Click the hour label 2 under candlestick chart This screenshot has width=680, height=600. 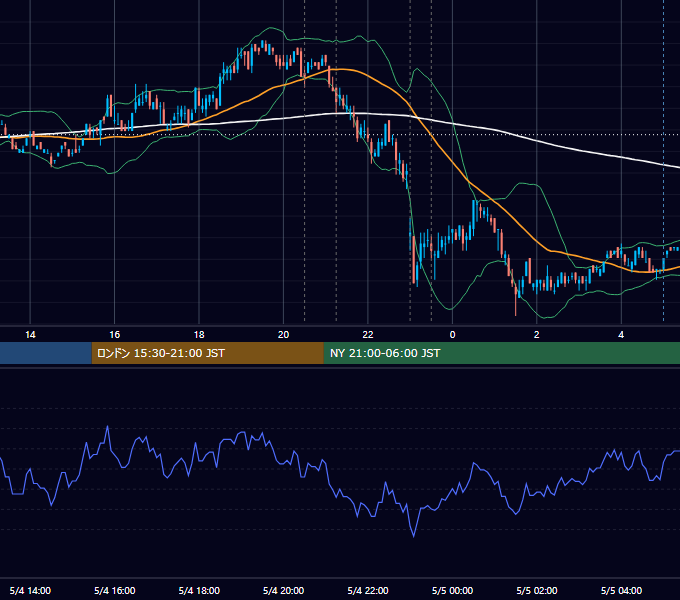(x=537, y=335)
